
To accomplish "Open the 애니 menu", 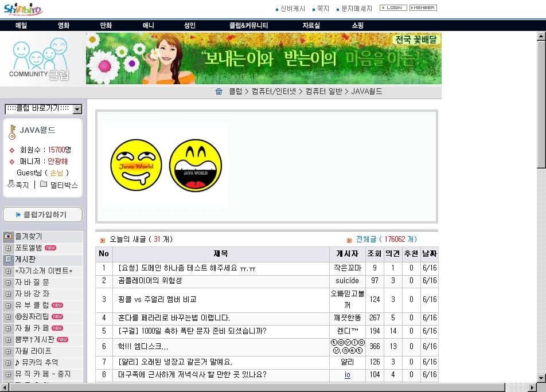I will [149, 25].
